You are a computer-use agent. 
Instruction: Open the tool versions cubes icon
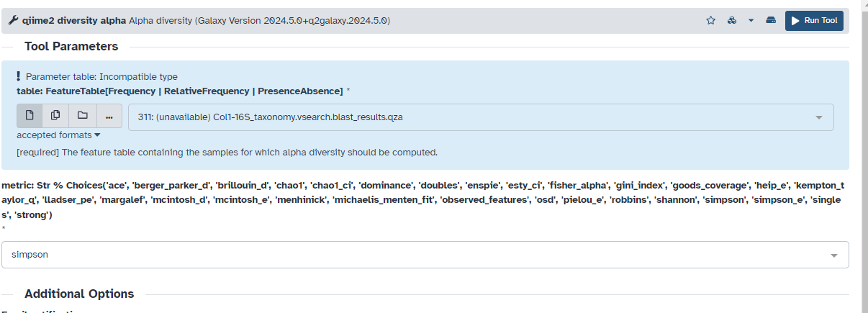pyautogui.click(x=732, y=21)
